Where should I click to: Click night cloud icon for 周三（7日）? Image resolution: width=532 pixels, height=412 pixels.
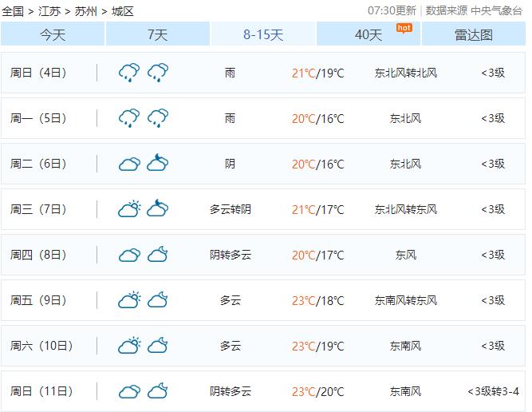click(x=157, y=208)
